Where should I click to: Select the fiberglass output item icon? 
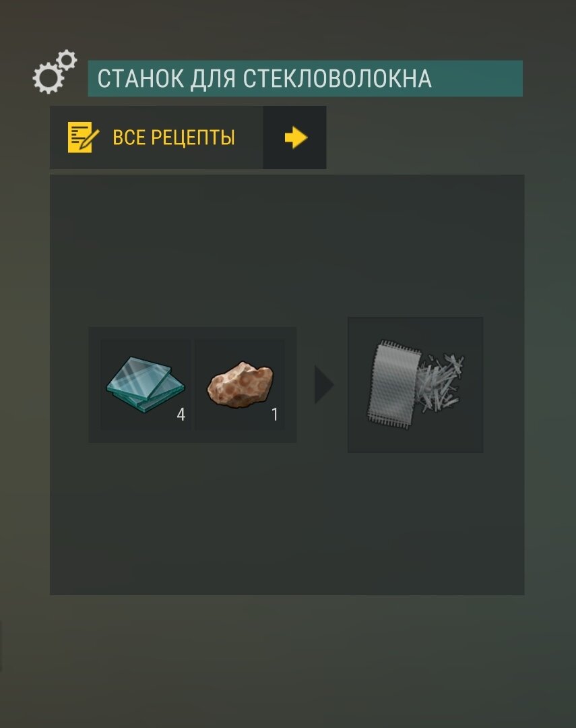tap(416, 384)
